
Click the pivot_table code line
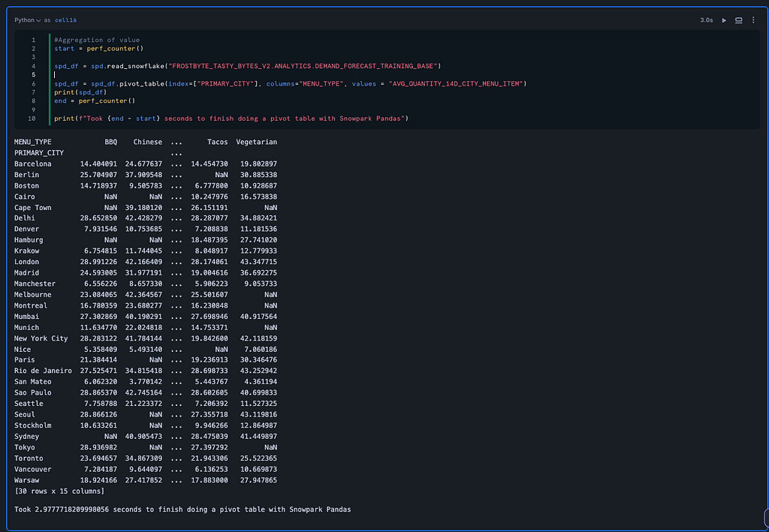point(291,84)
